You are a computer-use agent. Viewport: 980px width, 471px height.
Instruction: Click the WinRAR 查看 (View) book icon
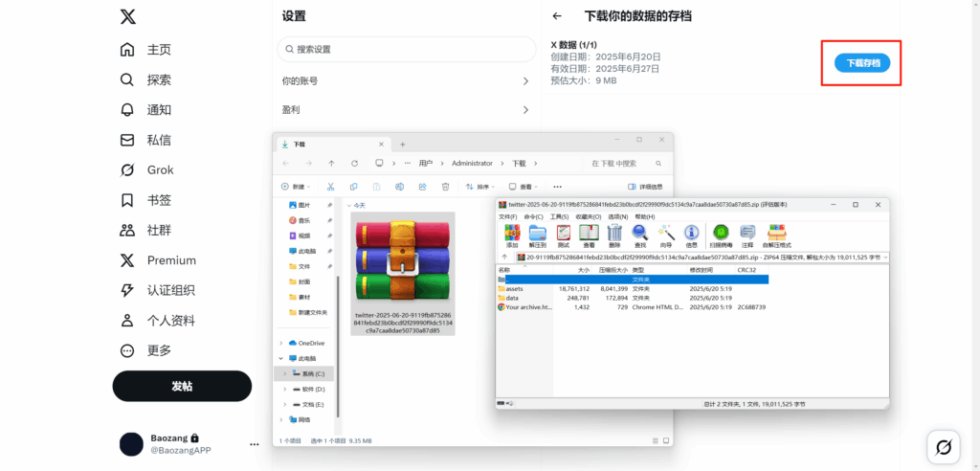(x=589, y=233)
